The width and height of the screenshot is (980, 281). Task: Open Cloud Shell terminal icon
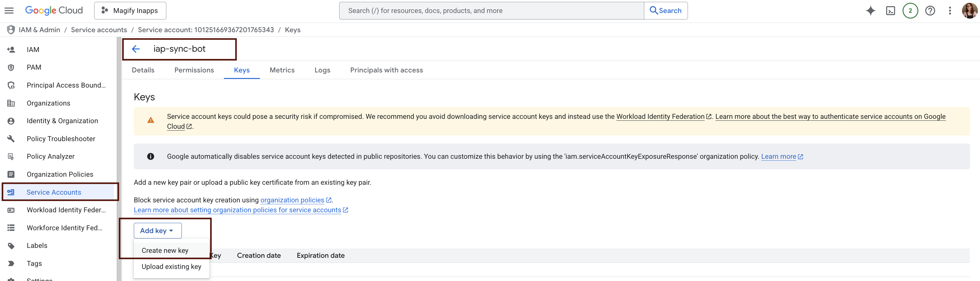890,10
